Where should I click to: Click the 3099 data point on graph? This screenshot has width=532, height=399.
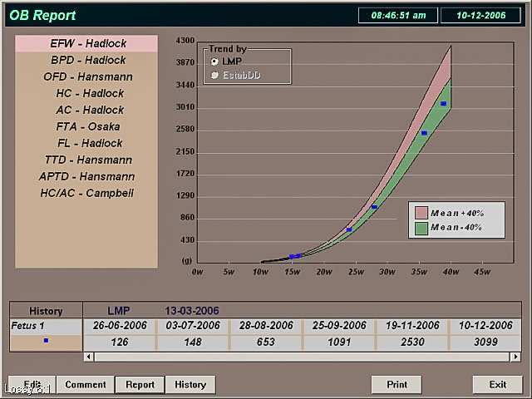coord(444,104)
